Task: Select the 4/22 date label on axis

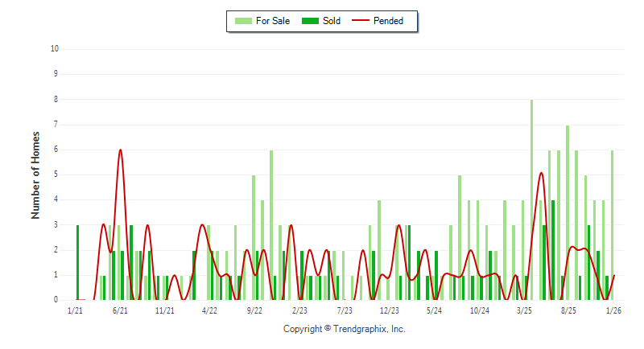Action: tap(209, 310)
